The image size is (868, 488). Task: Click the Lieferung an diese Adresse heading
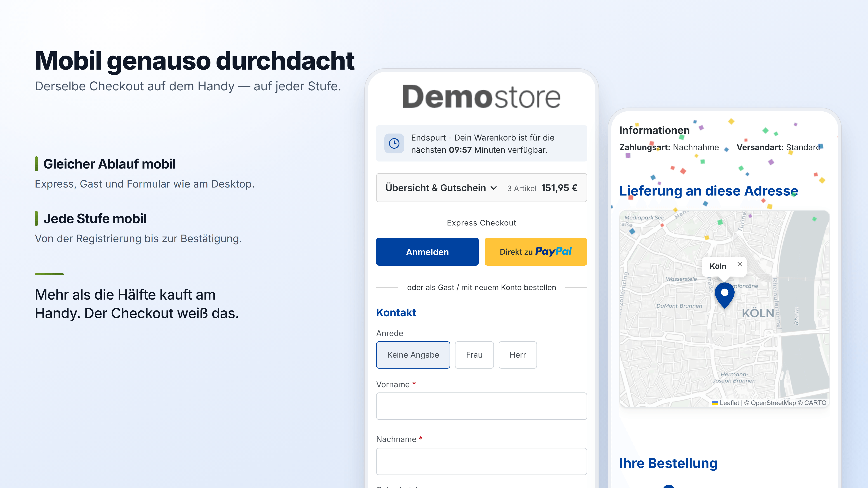tap(709, 191)
